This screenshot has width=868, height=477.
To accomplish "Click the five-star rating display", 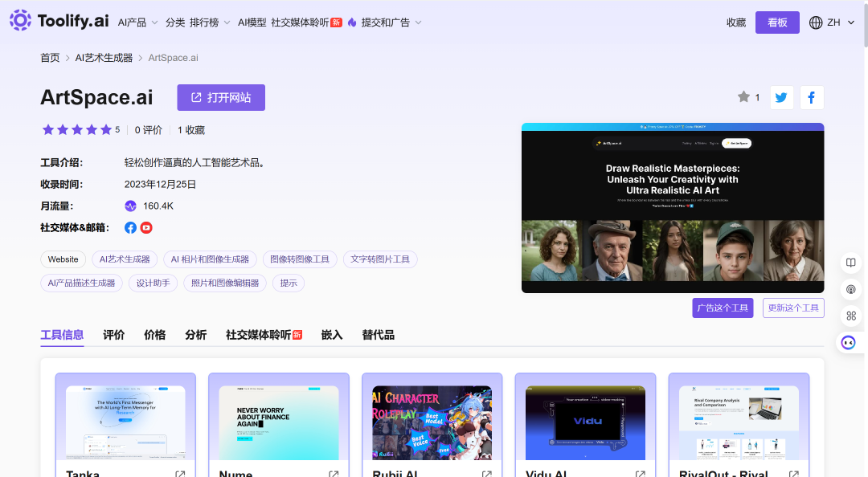I will coord(77,129).
